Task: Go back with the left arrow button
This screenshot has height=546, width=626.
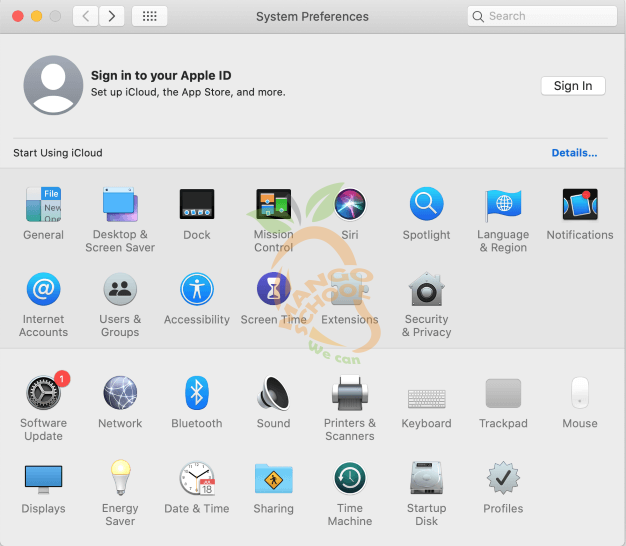Action: pos(85,16)
